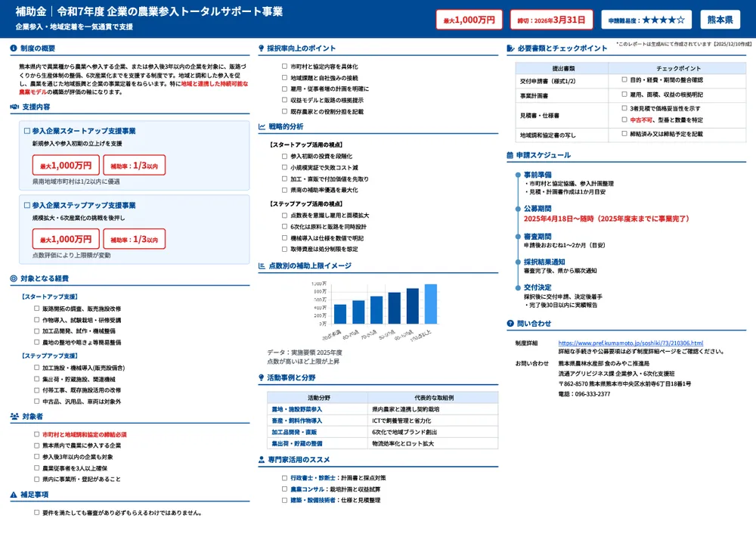Viewport: 756px width, 534px height.
Task: Enable the 行政書士・診断士 checkbox
Action: pyautogui.click(x=284, y=477)
